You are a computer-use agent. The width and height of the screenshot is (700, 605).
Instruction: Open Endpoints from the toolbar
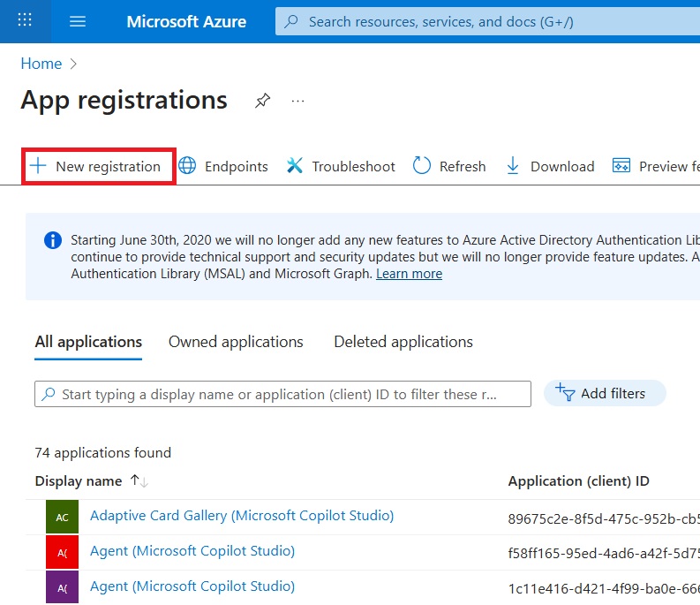pyautogui.click(x=223, y=166)
